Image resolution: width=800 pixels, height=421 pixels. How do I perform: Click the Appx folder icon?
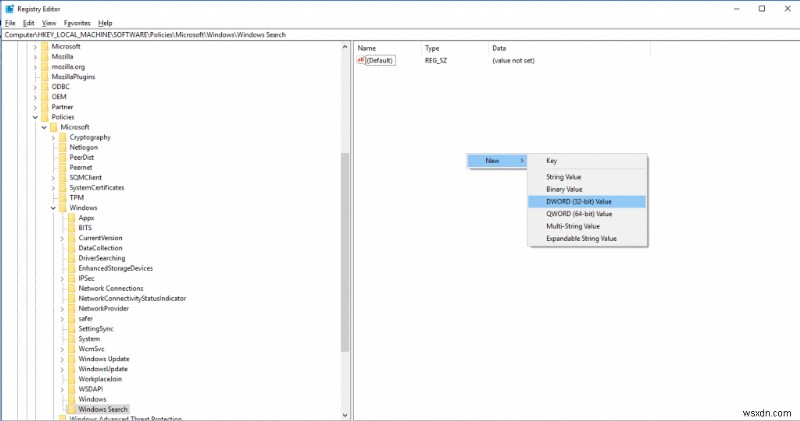click(71, 218)
